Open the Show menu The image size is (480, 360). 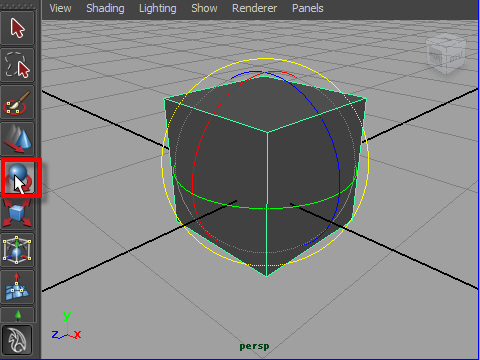(x=204, y=8)
